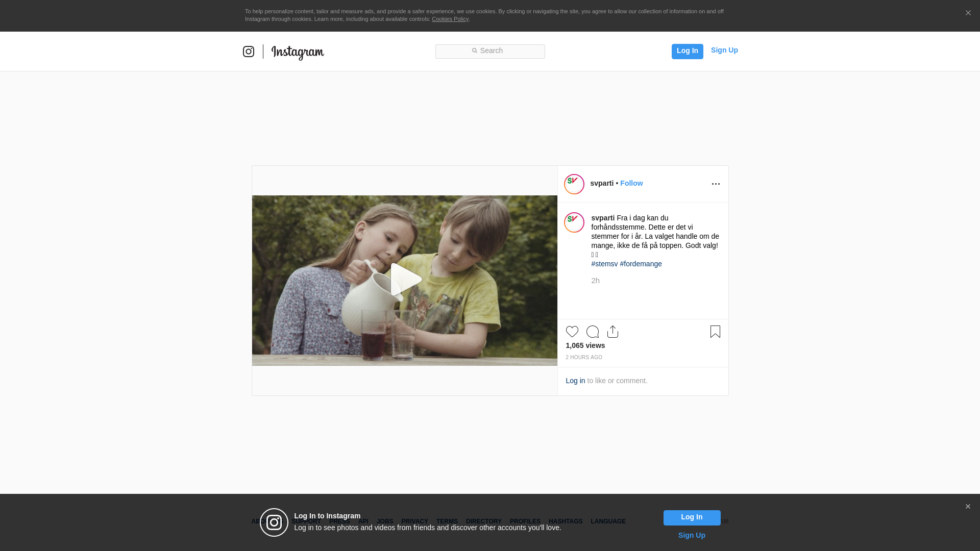This screenshot has width=980, height=551.
Task: Click the 2 HOURS AGO timestamp
Action: pos(584,358)
